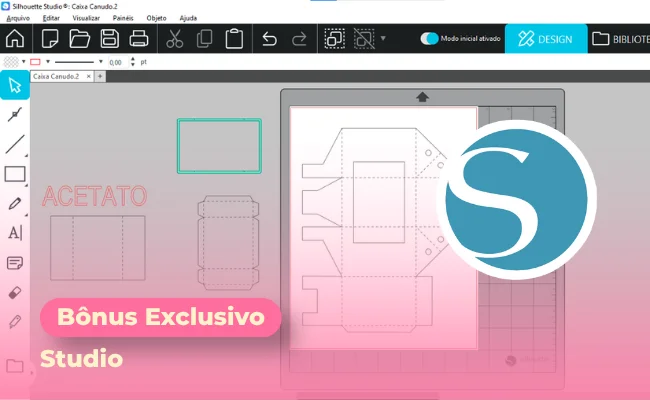This screenshot has height=400, width=650.
Task: Select the arrow Select tool
Action: (x=15, y=85)
